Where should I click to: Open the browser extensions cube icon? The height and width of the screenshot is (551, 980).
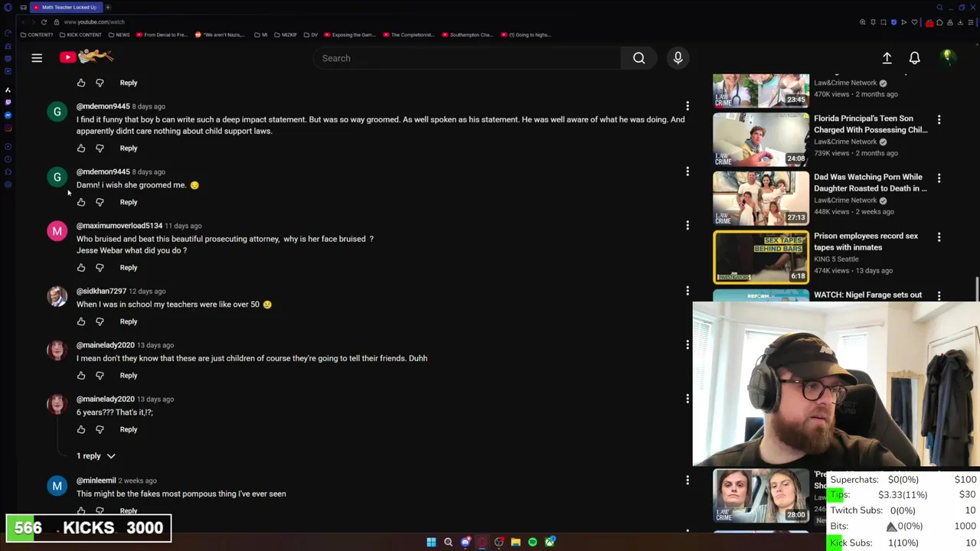pyautogui.click(x=939, y=22)
